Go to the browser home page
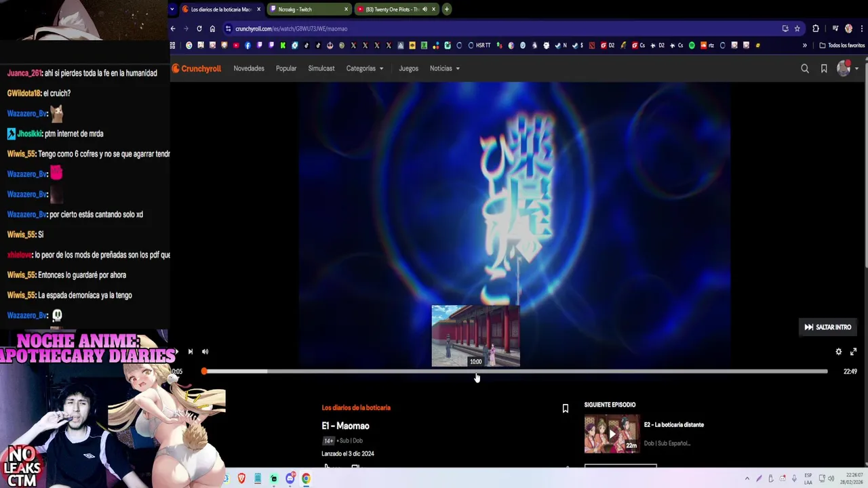868x488 pixels. (212, 28)
